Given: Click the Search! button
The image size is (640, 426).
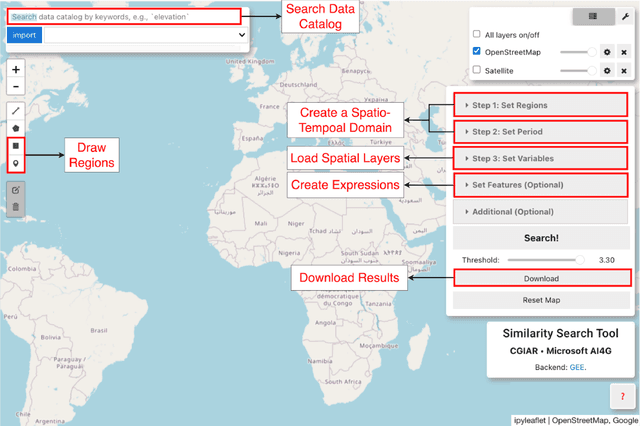Looking at the screenshot, I should [541, 238].
